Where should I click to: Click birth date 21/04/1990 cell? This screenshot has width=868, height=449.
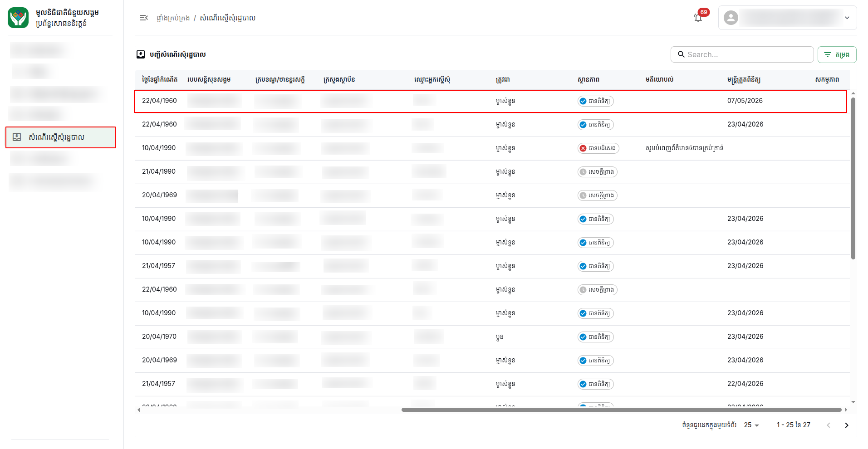click(159, 171)
